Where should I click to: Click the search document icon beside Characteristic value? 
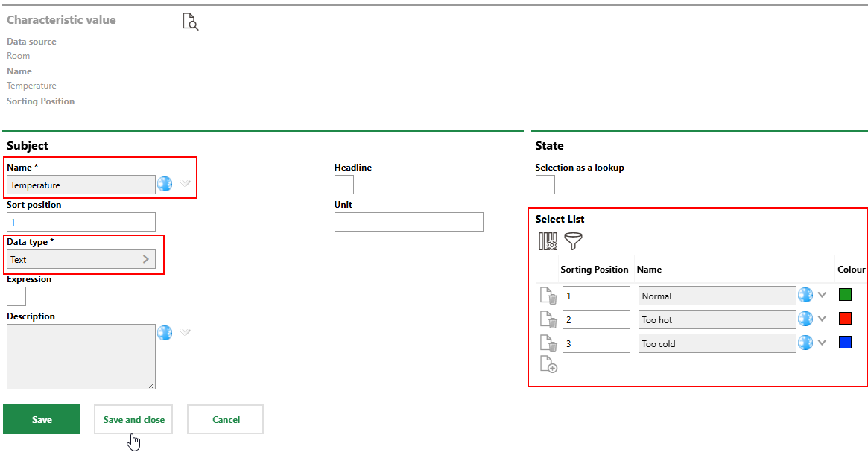tap(191, 22)
